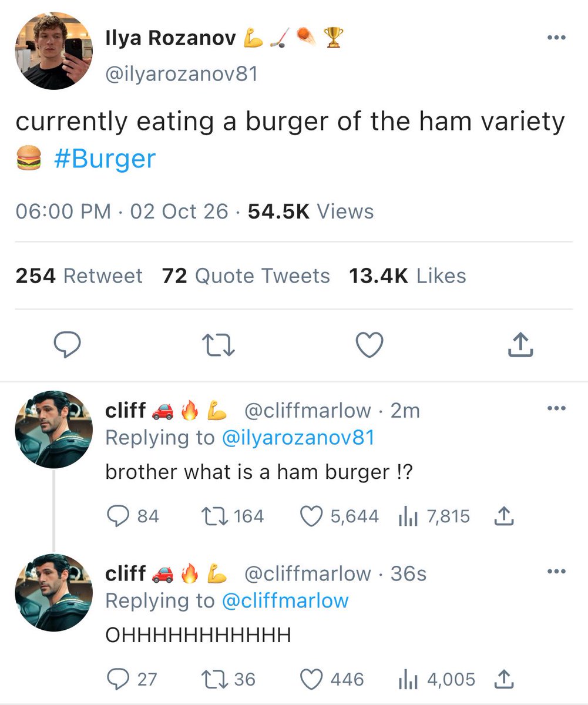The height and width of the screenshot is (705, 588).
Task: Like the 'brother what is a ham burger' reply
Action: [311, 516]
